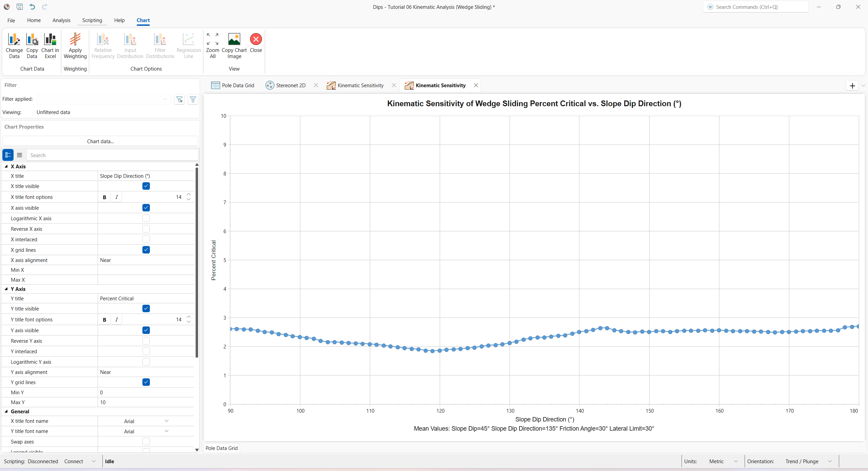Increase Y title font size with upper stepper

(189, 317)
